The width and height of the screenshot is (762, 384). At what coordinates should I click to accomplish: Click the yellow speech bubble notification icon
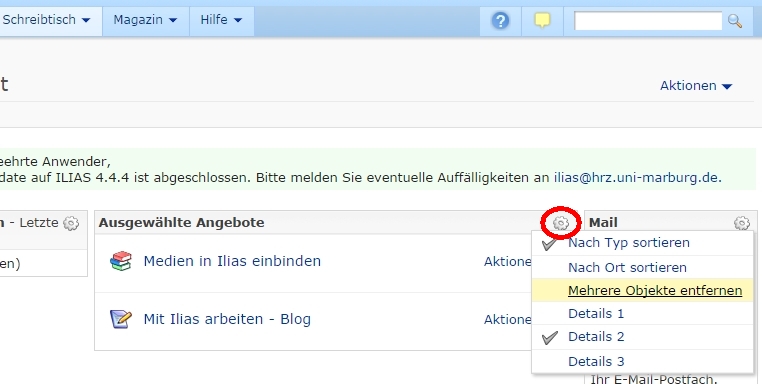542,20
